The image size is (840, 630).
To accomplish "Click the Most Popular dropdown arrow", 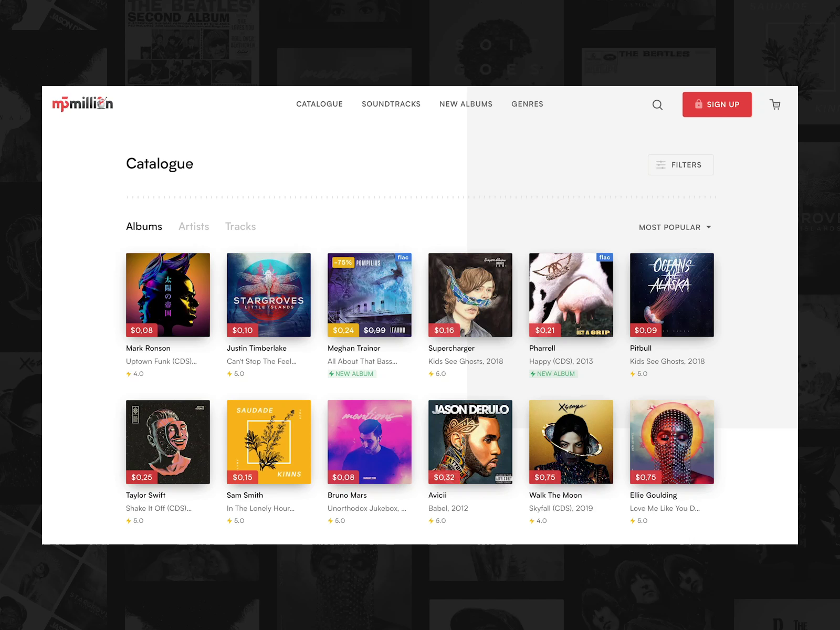I will coord(709,227).
